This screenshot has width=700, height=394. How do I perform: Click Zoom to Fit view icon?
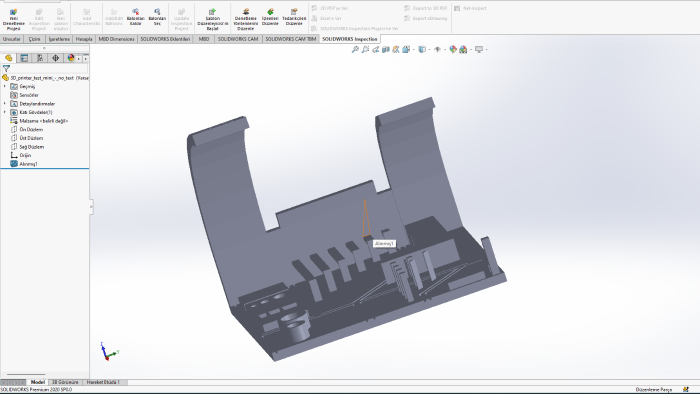coord(355,50)
